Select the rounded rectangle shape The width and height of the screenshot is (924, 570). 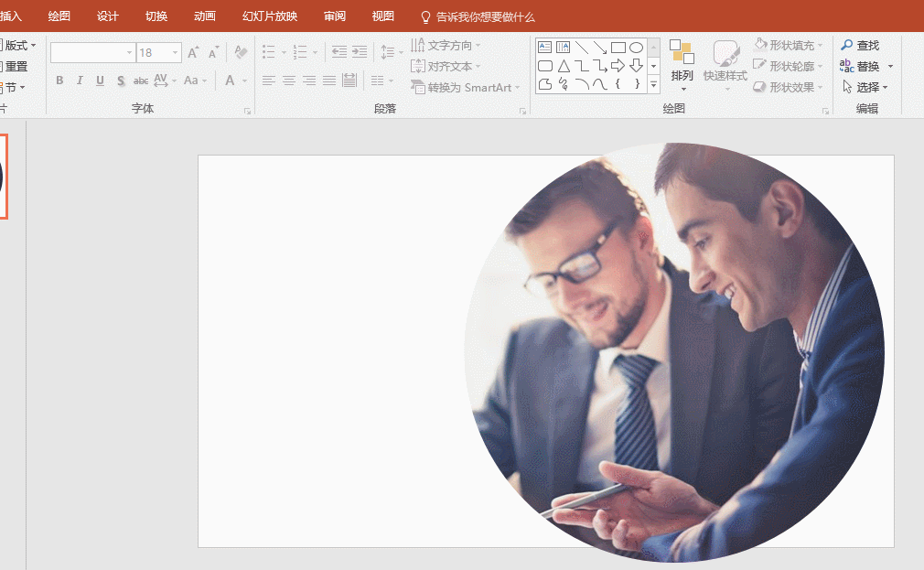[545, 66]
